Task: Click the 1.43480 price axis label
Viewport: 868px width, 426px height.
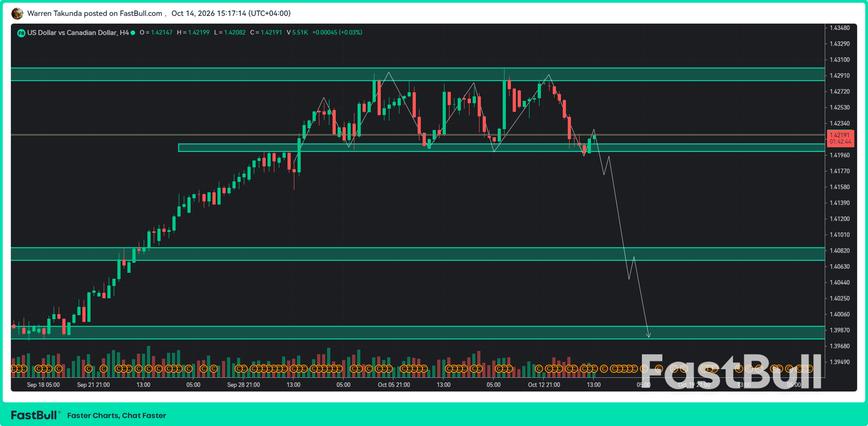Action: point(840,28)
